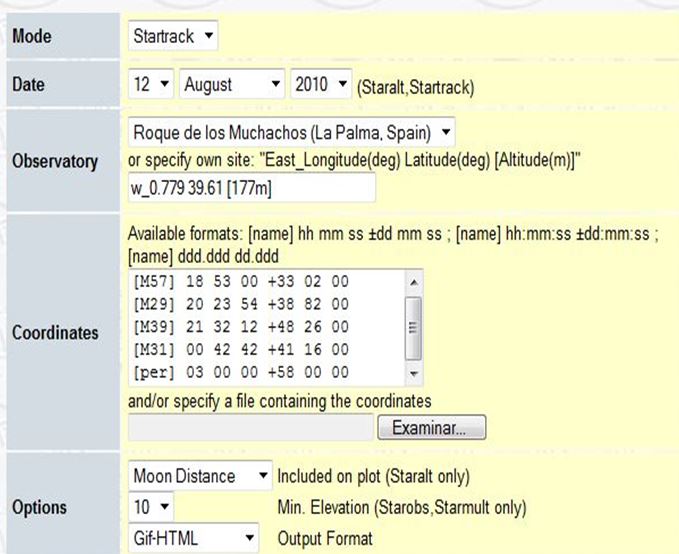Open the Mode dropdown showing Startrack
The height and width of the screenshot is (554, 679).
[x=173, y=37]
